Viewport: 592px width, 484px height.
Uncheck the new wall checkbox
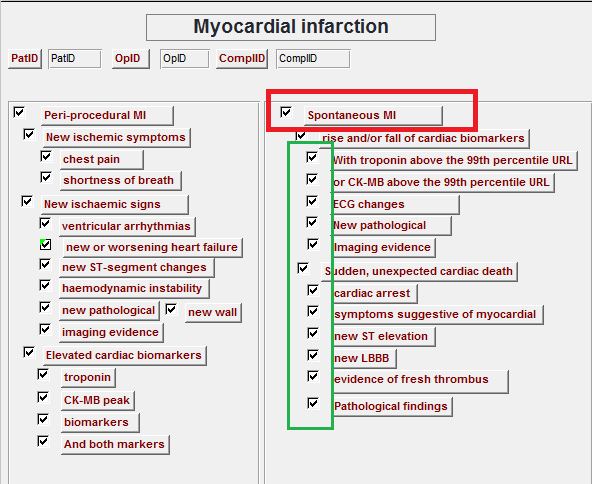pos(171,310)
